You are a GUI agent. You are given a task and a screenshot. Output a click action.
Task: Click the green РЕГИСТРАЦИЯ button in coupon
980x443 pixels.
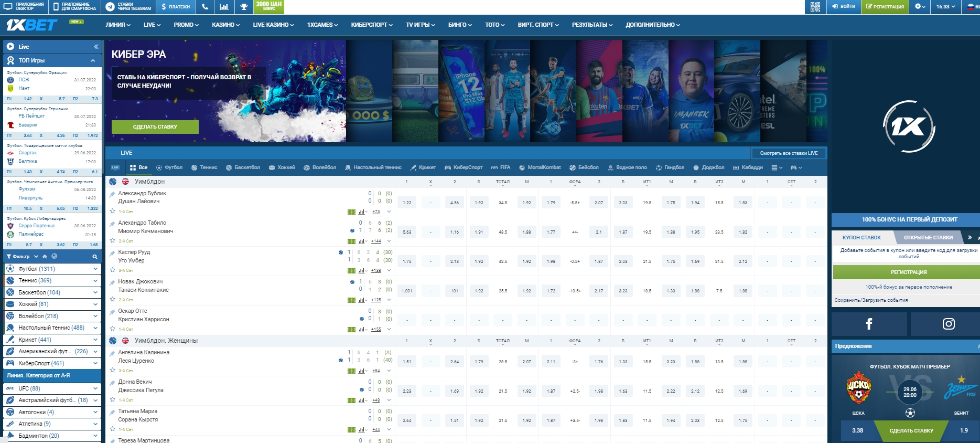pyautogui.click(x=908, y=272)
